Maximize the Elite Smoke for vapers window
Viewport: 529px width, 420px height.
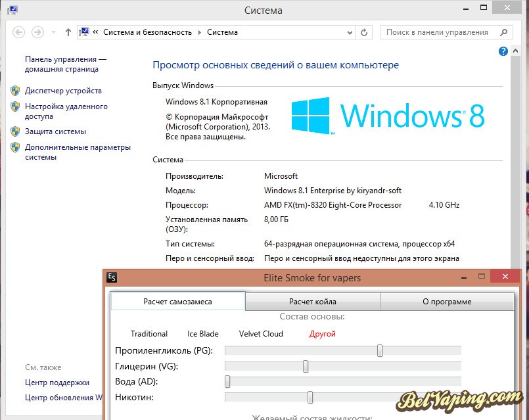[x=482, y=276]
